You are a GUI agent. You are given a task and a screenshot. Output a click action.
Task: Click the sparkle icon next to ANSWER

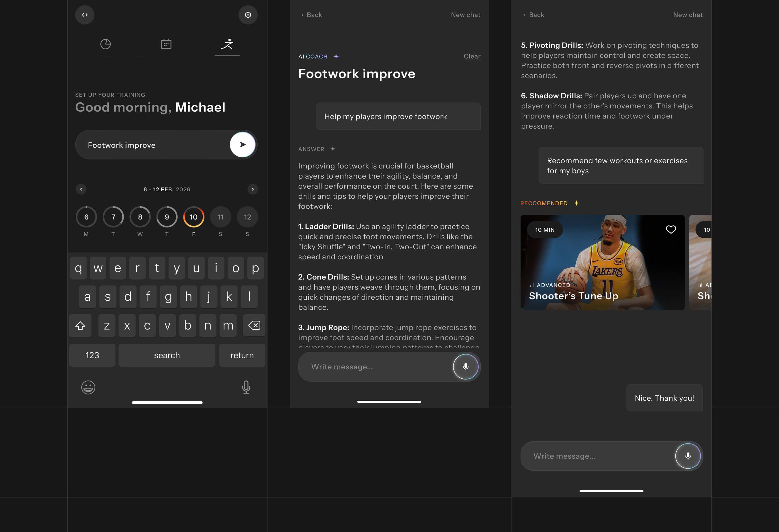coord(333,149)
